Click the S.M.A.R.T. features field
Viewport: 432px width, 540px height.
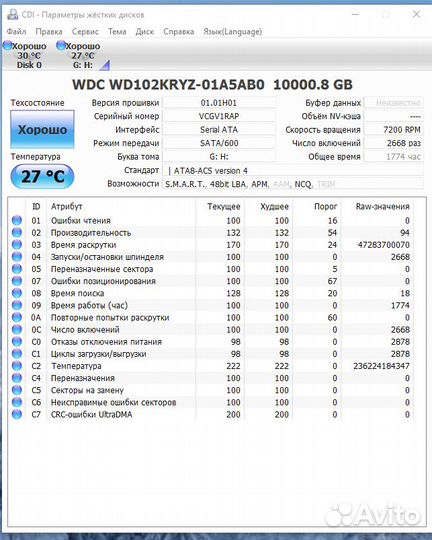293,184
